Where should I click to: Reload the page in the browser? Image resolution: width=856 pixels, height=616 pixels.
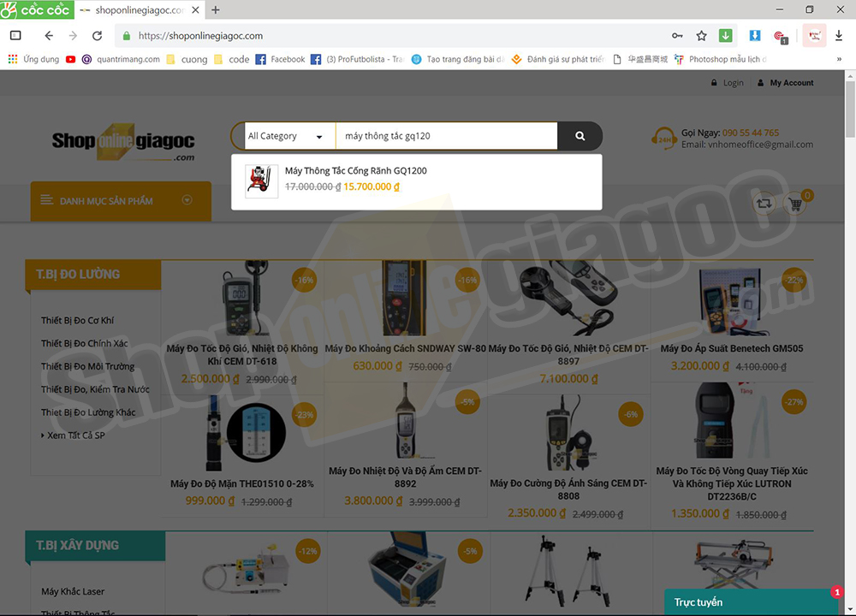(x=97, y=36)
